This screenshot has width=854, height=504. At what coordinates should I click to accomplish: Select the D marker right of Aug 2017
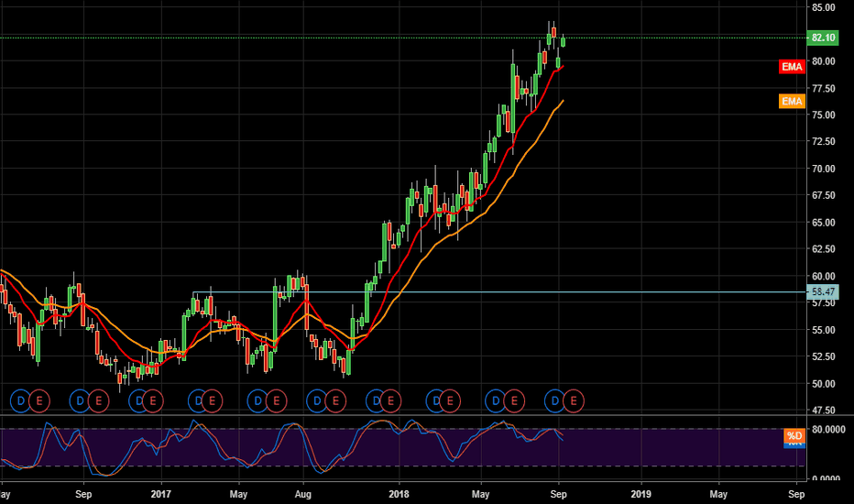(317, 401)
